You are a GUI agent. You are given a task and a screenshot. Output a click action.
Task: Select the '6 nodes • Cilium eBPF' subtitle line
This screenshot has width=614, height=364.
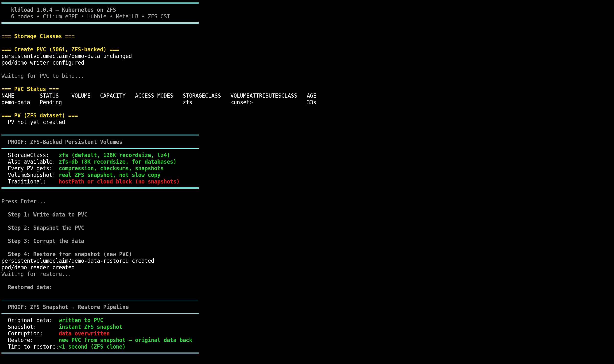[x=91, y=16]
